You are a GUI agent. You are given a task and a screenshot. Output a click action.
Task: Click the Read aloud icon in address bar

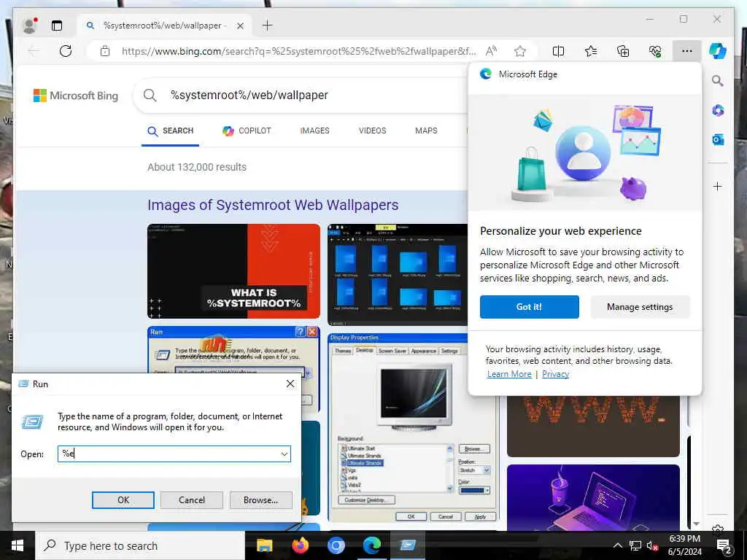(x=491, y=51)
